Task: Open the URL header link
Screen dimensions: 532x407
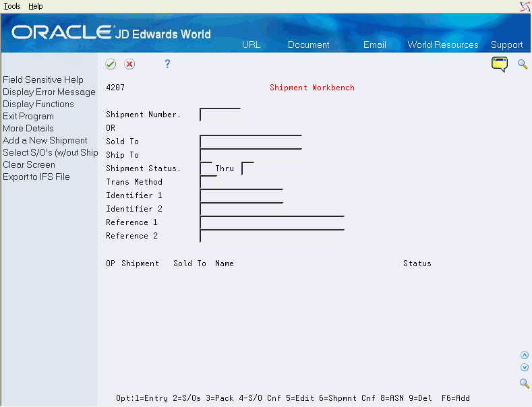Action: point(251,44)
